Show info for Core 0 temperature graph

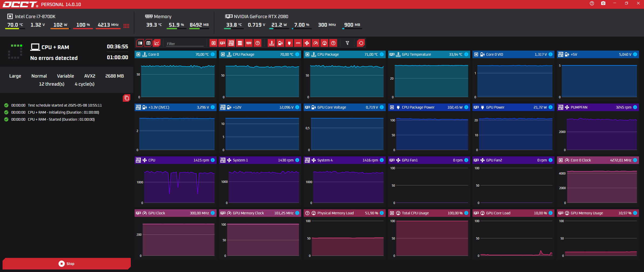coord(213,54)
